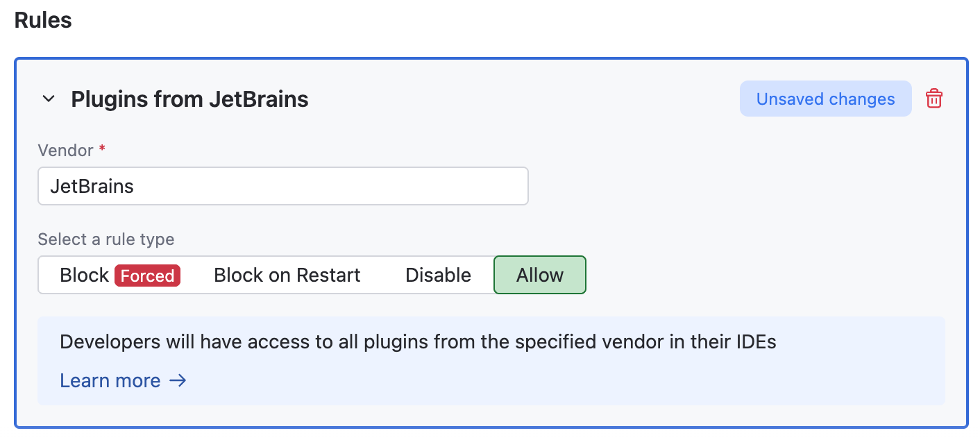Click the chevron beside Plugins from JetBrains
The height and width of the screenshot is (440, 980).
(48, 99)
